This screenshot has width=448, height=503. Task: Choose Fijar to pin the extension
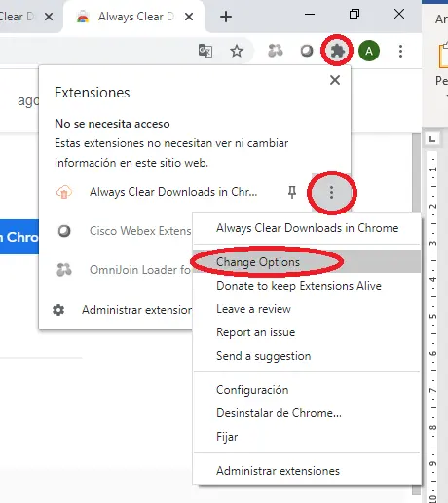click(307, 437)
